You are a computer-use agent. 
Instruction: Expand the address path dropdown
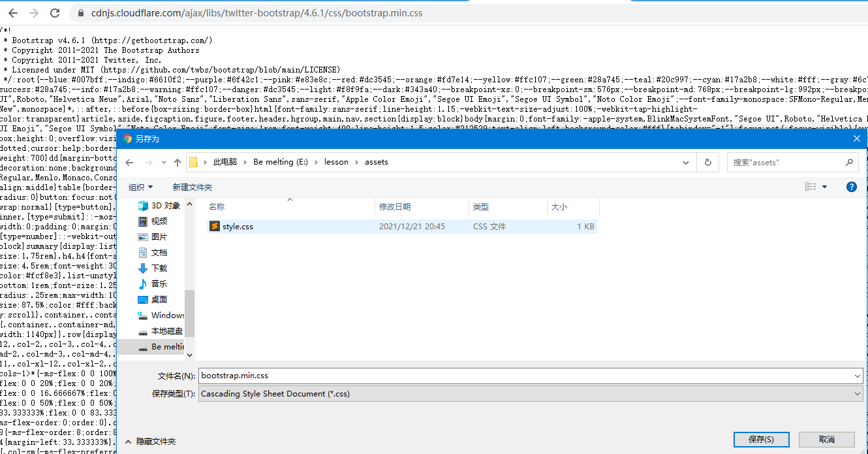[x=685, y=162]
